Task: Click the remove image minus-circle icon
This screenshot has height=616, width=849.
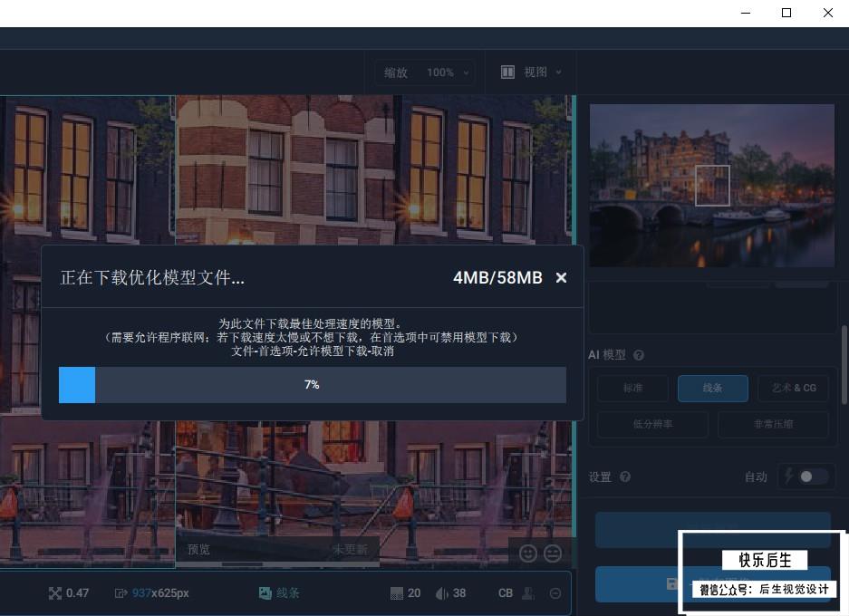Action: pyautogui.click(x=555, y=593)
